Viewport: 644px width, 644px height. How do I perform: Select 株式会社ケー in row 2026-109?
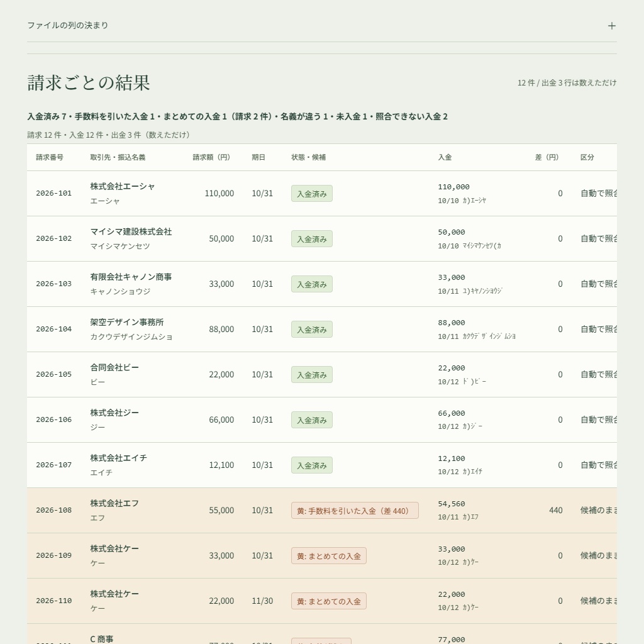tap(114, 548)
